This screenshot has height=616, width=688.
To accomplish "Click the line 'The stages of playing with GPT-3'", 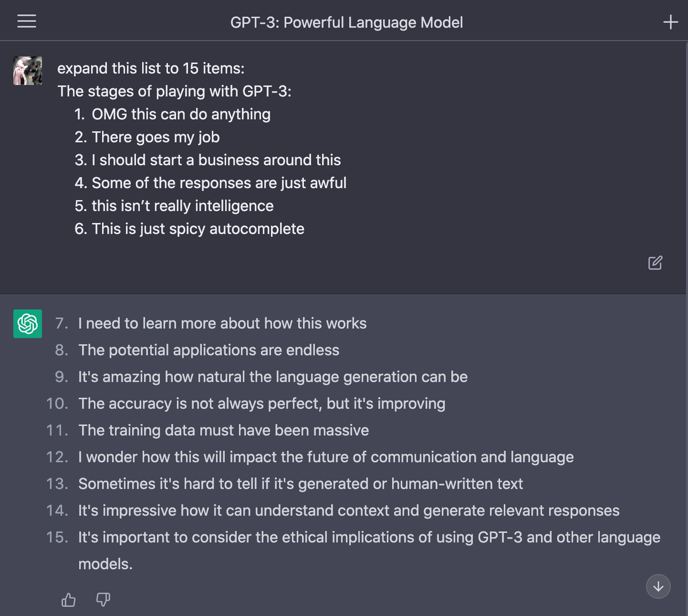I will 174,91.
